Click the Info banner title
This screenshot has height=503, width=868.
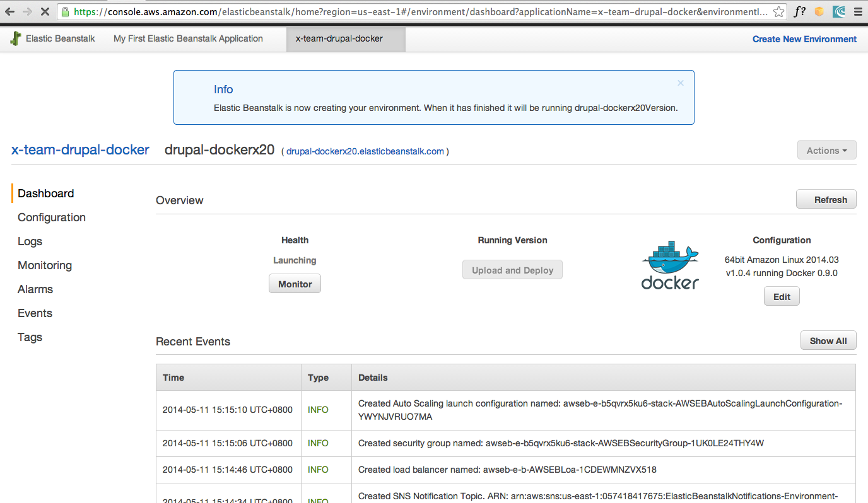[223, 90]
